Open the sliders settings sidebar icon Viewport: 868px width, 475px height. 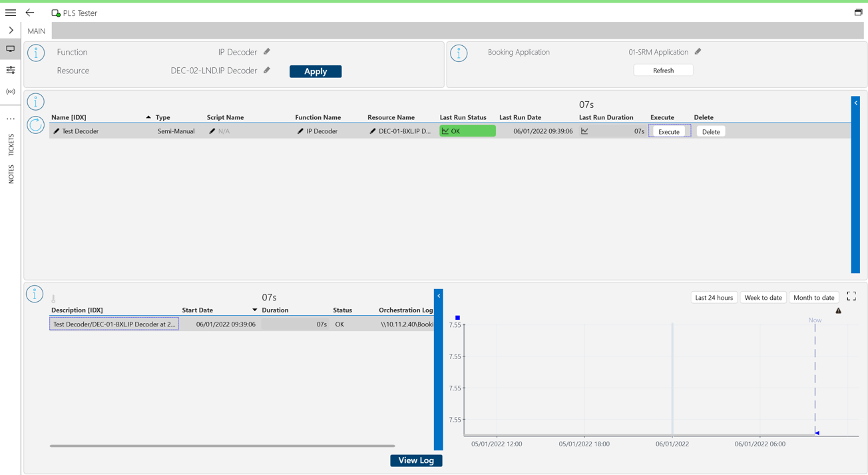tap(11, 70)
